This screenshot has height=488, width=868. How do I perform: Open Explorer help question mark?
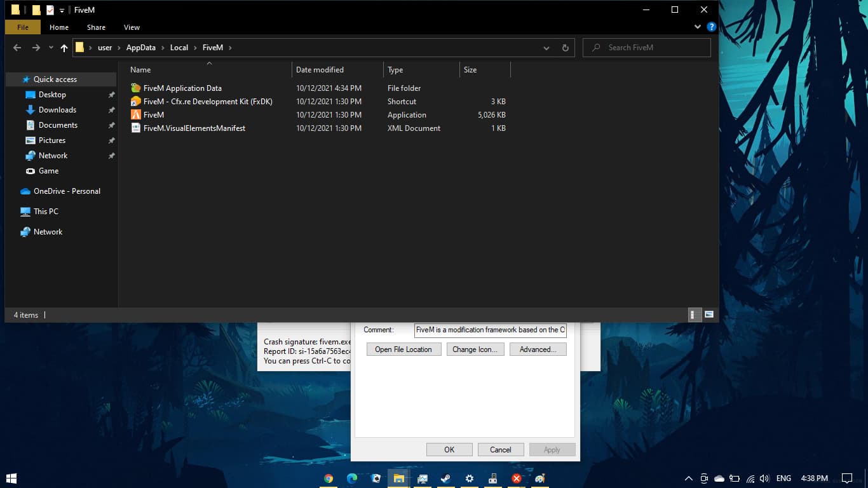click(712, 27)
